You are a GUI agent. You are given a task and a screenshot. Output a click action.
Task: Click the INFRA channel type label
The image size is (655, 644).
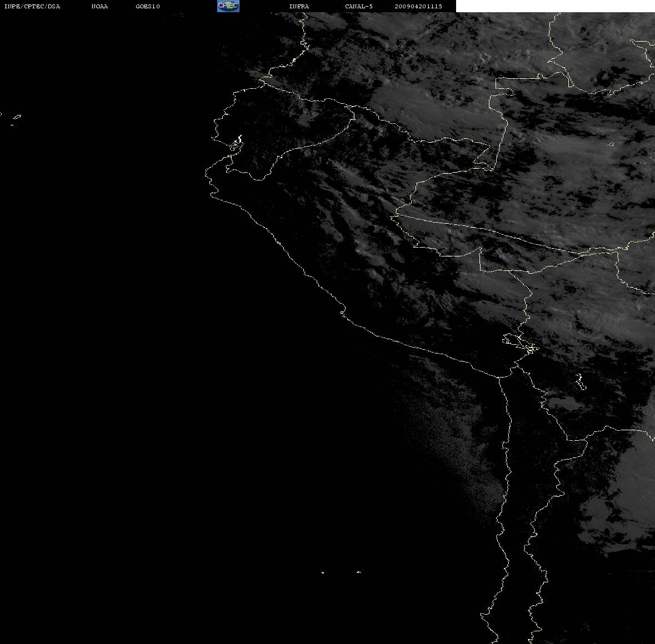(299, 6)
